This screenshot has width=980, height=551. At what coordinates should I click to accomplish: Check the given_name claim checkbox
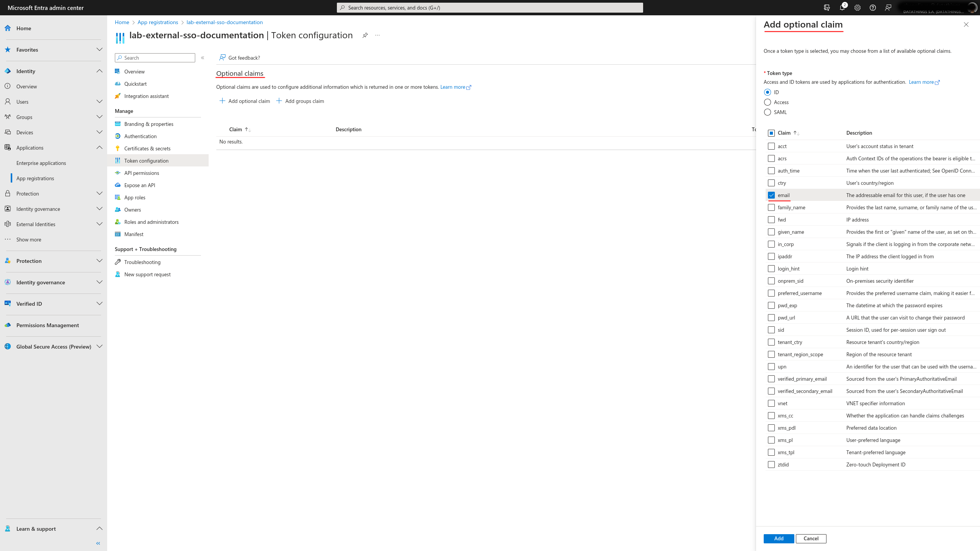(x=771, y=232)
